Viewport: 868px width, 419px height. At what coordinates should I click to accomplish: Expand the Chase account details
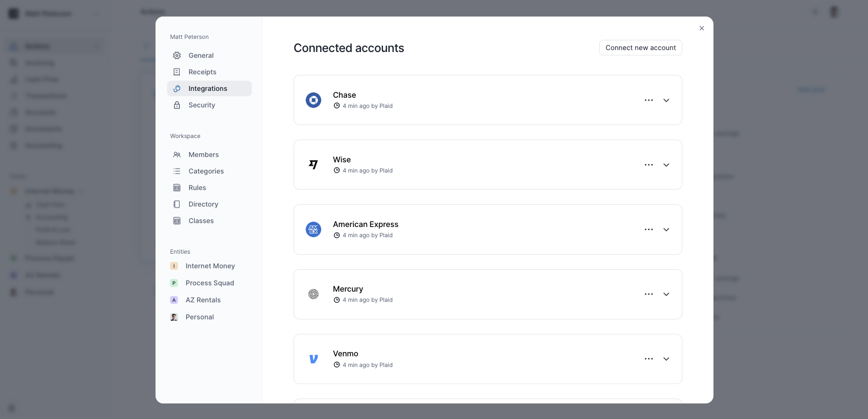666,100
